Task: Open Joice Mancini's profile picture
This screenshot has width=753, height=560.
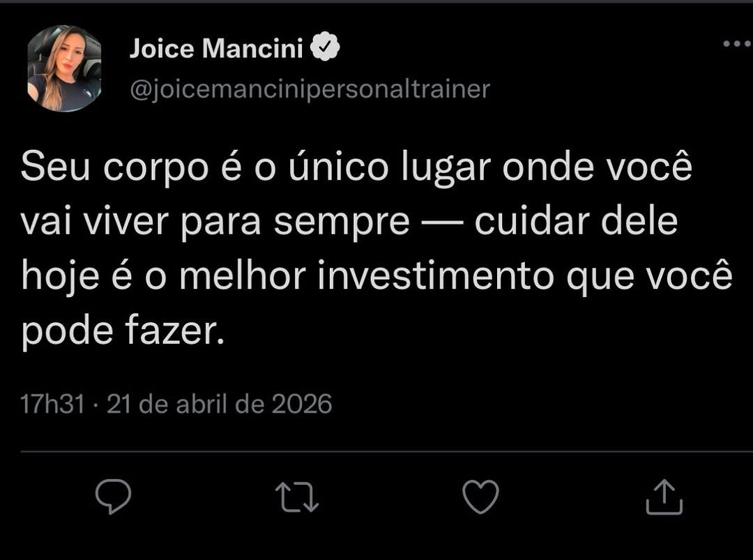Action: tap(64, 68)
